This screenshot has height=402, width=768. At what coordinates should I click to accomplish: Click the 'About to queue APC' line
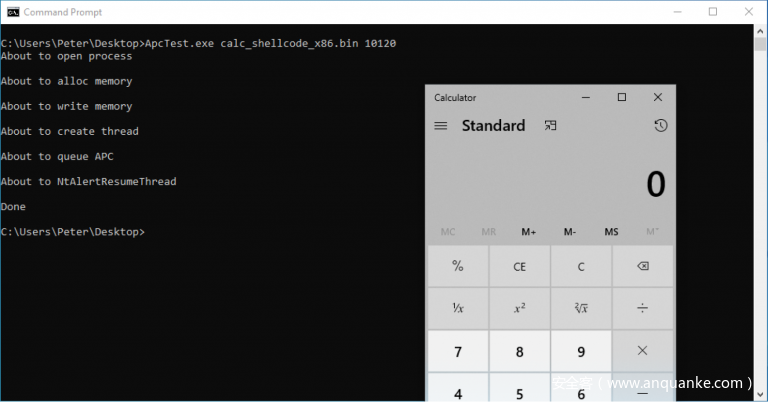click(57, 157)
